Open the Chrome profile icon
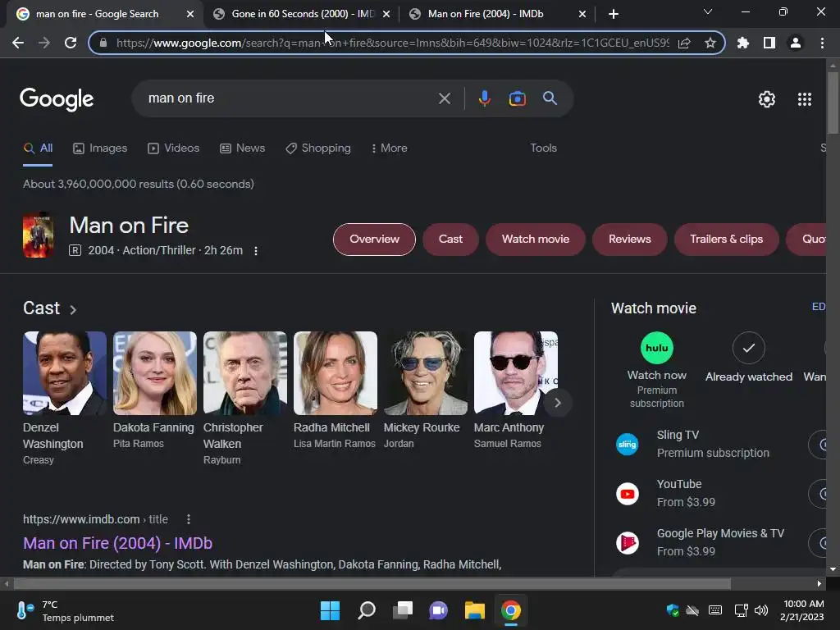The height and width of the screenshot is (630, 840). pos(796,43)
